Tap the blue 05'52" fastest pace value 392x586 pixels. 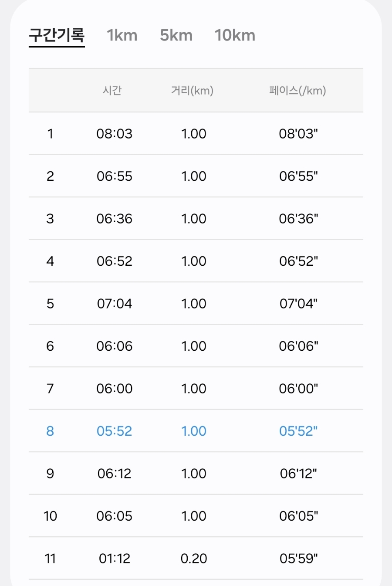coord(298,431)
